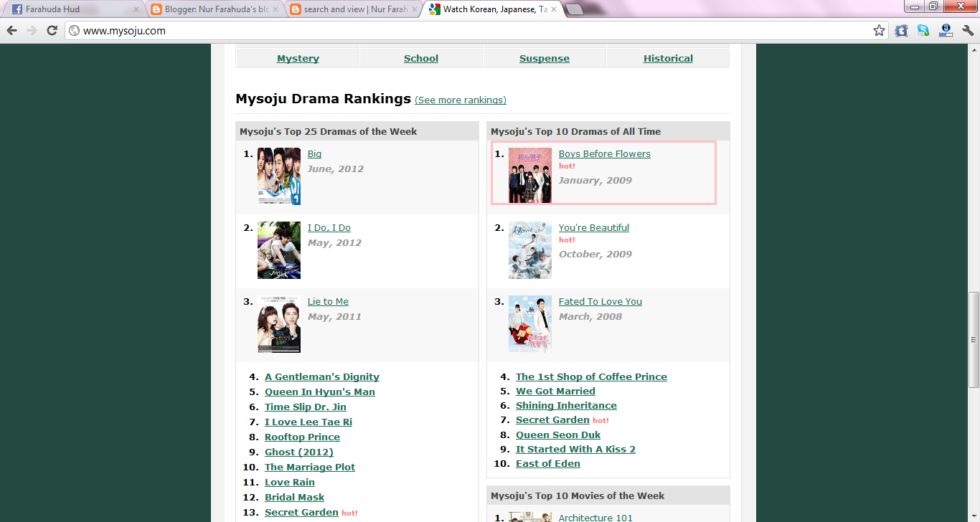The width and height of the screenshot is (980, 522).
Task: Click the browser forward arrow
Action: [32, 31]
